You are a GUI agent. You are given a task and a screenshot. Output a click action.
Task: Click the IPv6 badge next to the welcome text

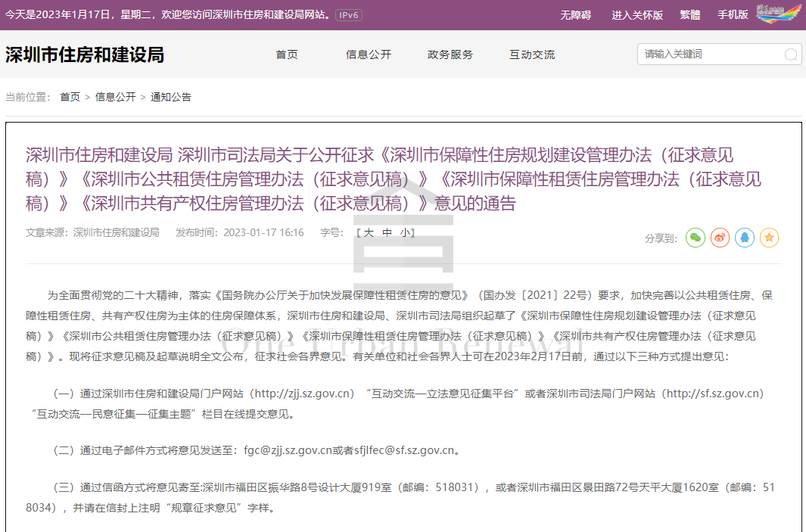coord(350,14)
